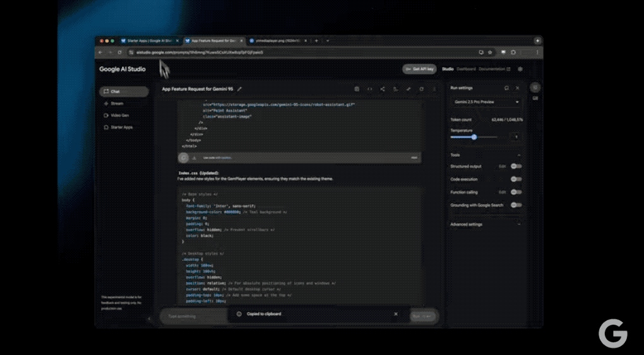The width and height of the screenshot is (644, 355).
Task: Click the Temperature value field
Action: [516, 137]
